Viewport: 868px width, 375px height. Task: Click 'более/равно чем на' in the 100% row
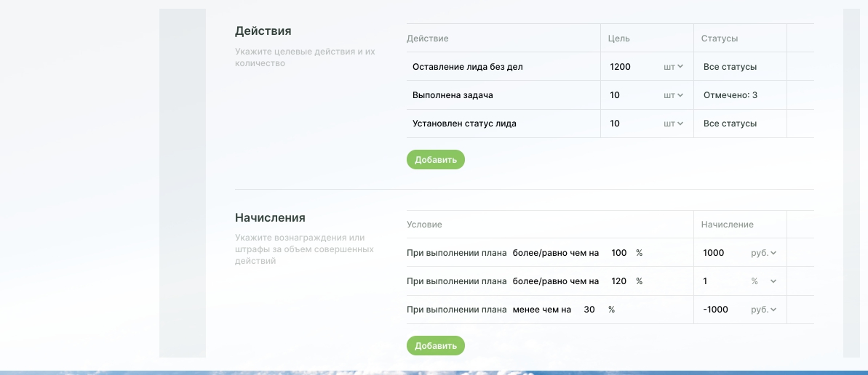pos(556,253)
